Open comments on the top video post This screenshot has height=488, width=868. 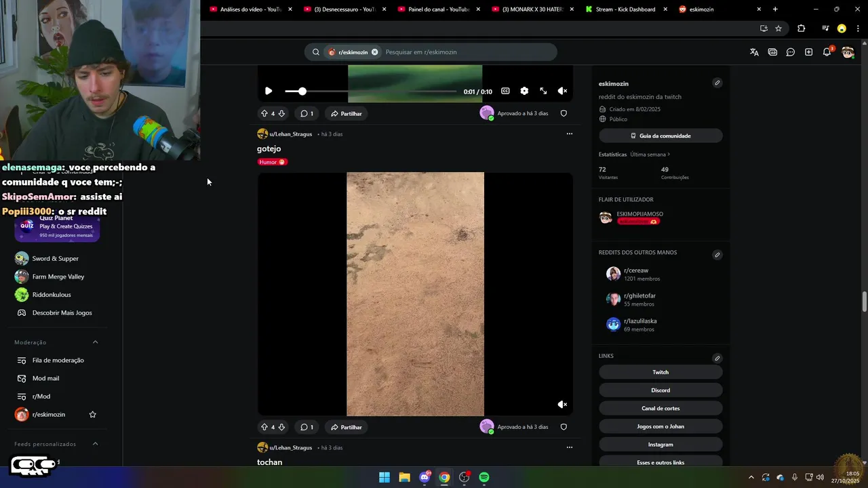click(x=307, y=113)
